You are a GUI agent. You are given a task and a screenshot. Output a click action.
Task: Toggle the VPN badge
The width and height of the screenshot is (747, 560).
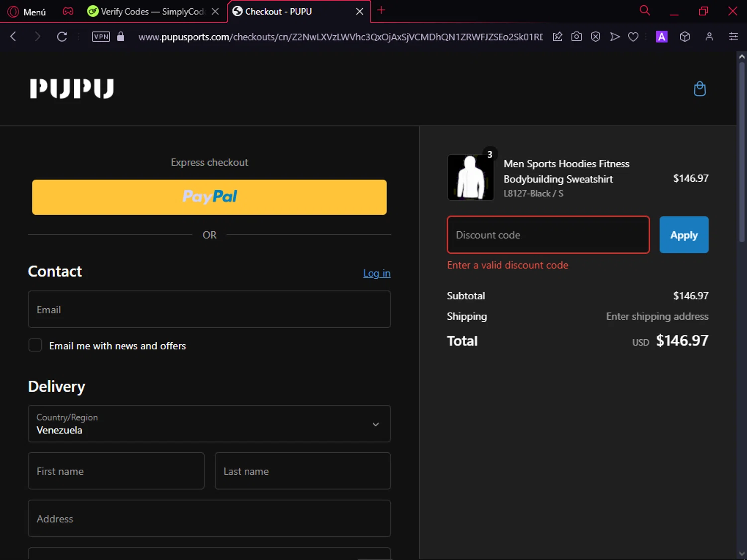pyautogui.click(x=101, y=36)
